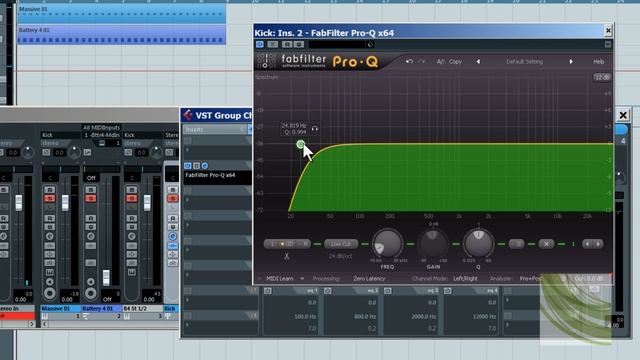Screen dimensions: 640x360
Task: Activate eq 2 band toggle
Action: (x=328, y=291)
